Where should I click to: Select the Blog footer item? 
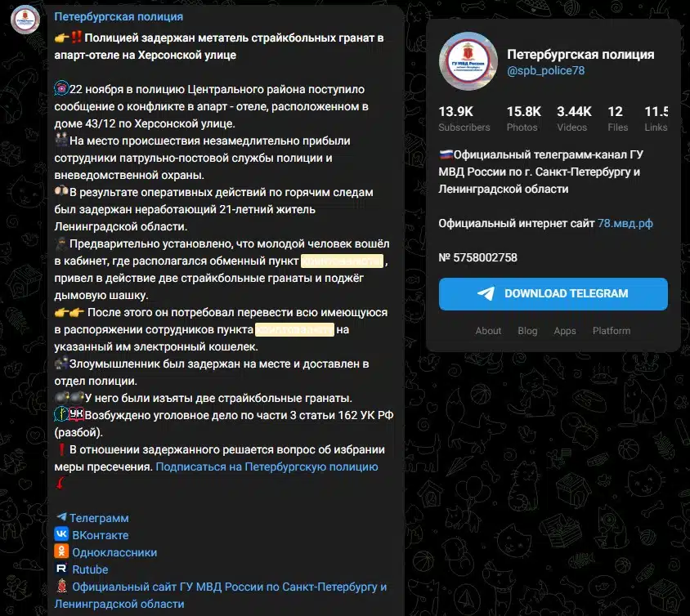click(527, 331)
